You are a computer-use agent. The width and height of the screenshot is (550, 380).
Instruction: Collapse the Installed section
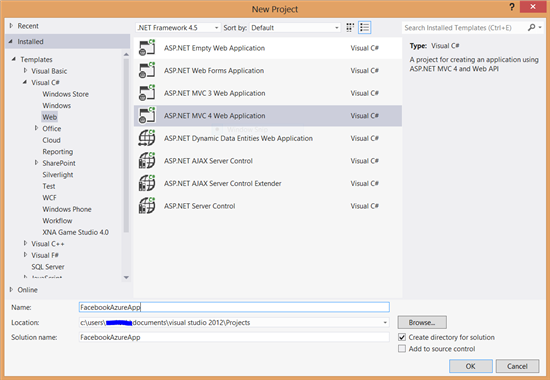[x=11, y=41]
